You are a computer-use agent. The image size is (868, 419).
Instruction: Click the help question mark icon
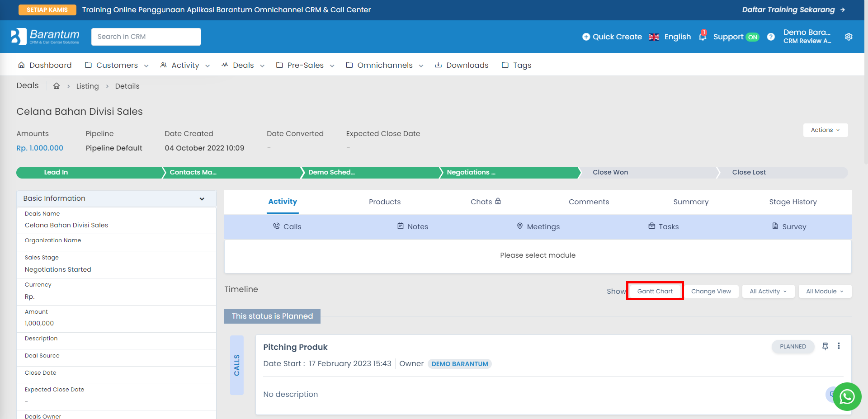[771, 37]
